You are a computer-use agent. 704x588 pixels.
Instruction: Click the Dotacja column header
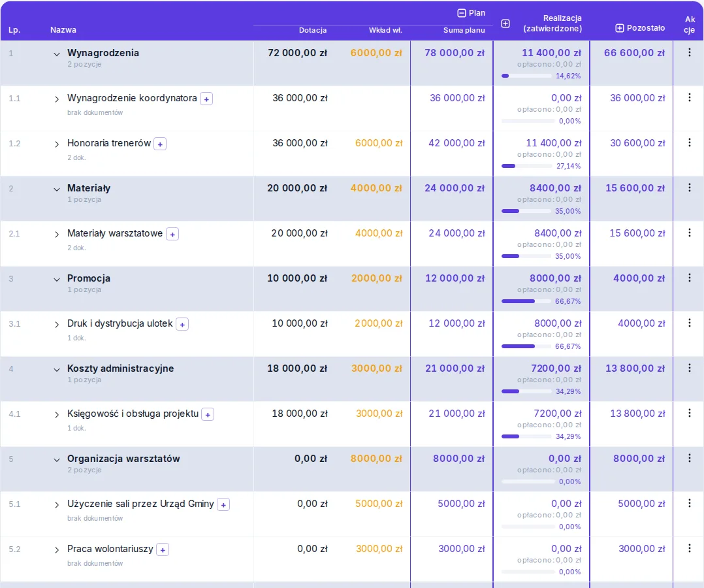point(313,30)
